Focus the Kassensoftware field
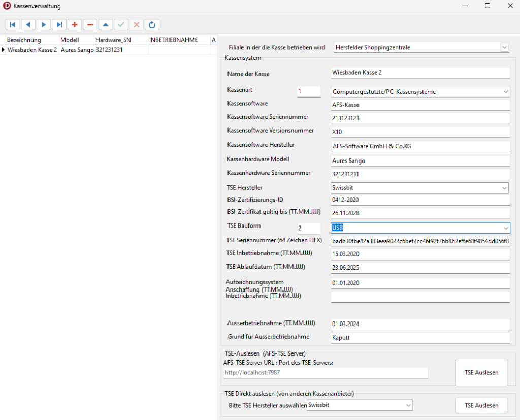Image resolution: width=520 pixels, height=420 pixels. click(x=420, y=105)
